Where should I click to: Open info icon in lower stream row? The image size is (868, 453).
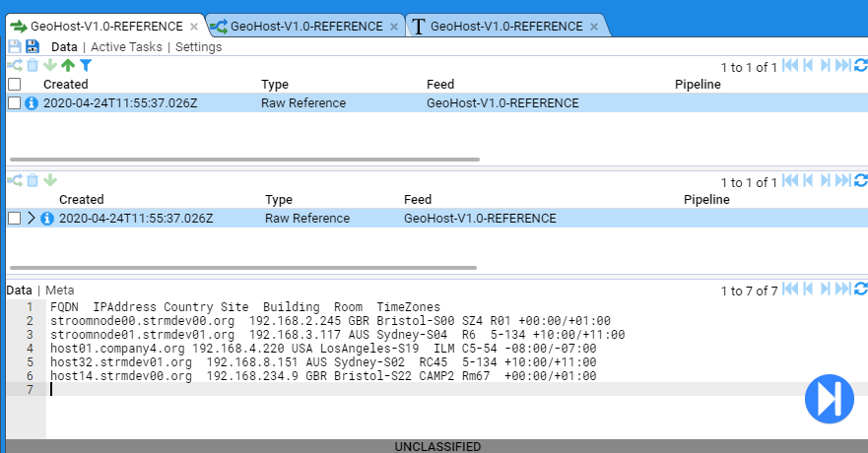coord(47,219)
